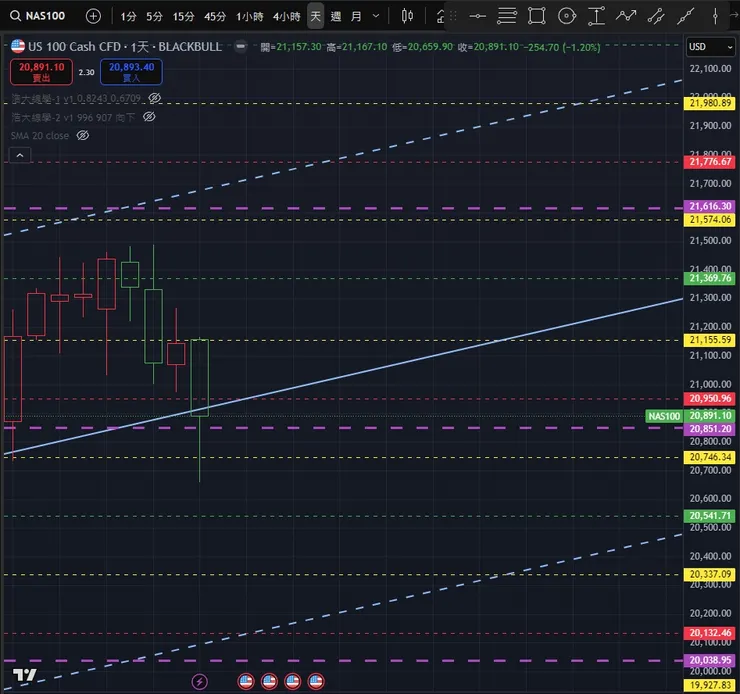Switch to the 5分 timeframe
740x694 pixels.
(154, 17)
